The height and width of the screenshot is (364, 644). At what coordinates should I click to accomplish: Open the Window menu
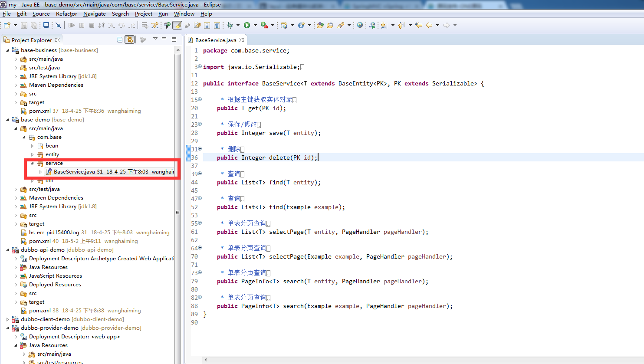184,14
